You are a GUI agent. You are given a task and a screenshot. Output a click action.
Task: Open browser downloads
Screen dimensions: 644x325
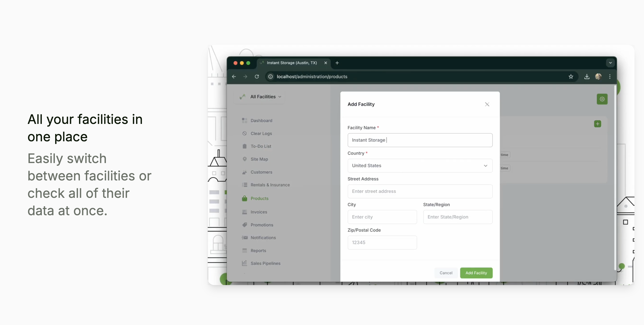pyautogui.click(x=586, y=77)
